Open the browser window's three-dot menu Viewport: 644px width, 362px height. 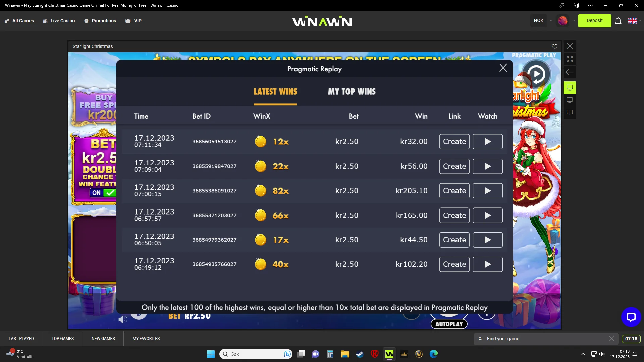590,5
